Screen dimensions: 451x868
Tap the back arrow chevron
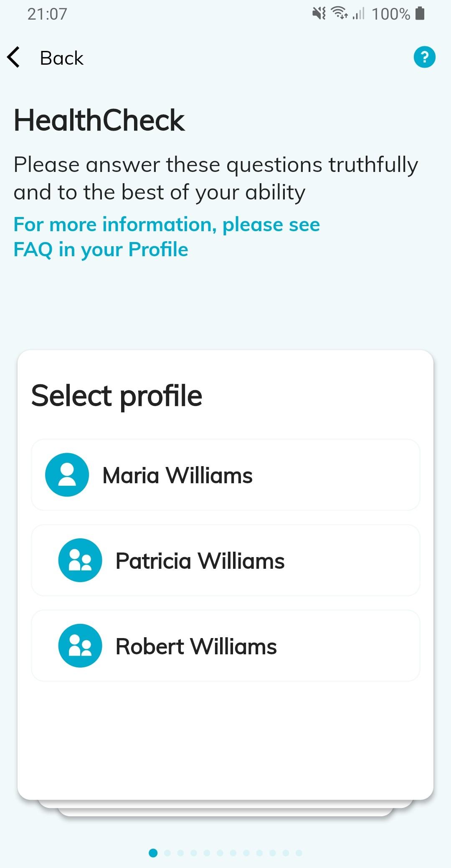pyautogui.click(x=14, y=58)
